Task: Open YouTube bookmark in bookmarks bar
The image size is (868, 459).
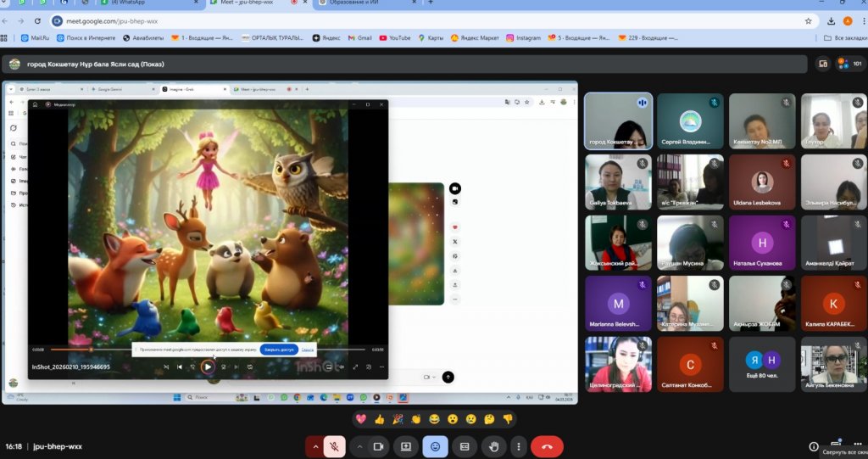Action: point(395,38)
